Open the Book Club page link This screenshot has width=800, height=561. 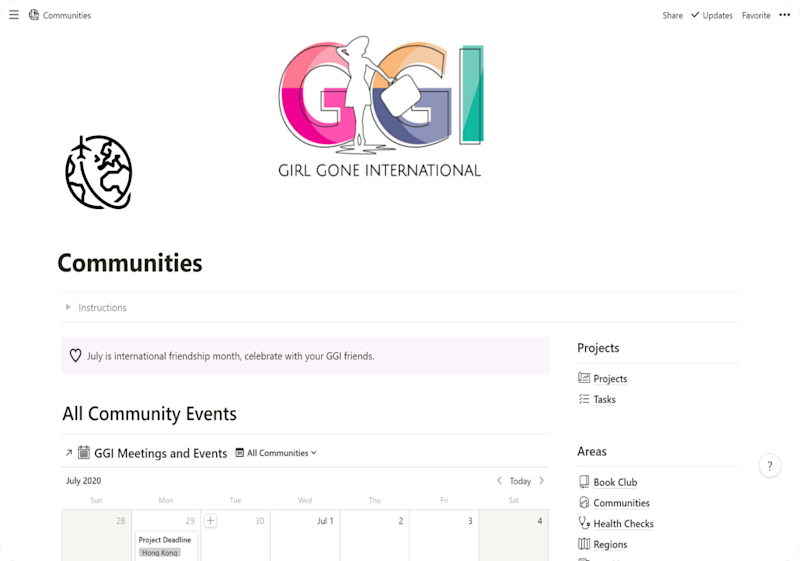click(615, 482)
